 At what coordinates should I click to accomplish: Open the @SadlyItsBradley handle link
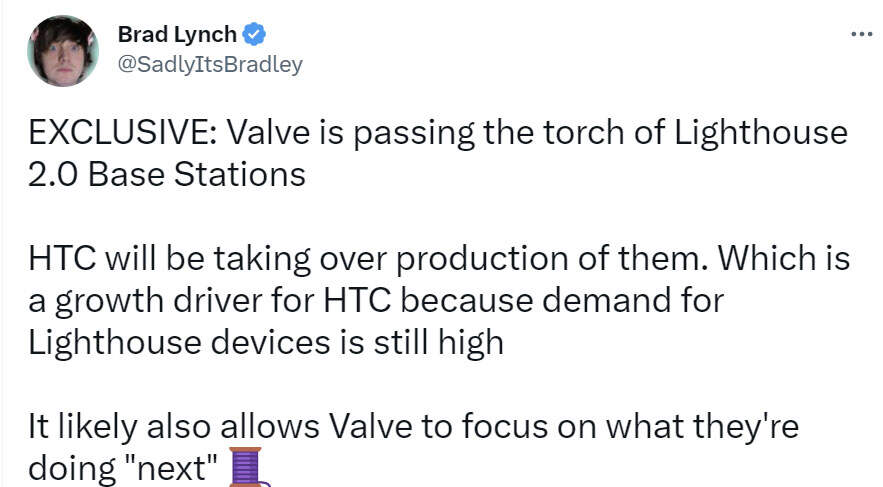point(210,65)
